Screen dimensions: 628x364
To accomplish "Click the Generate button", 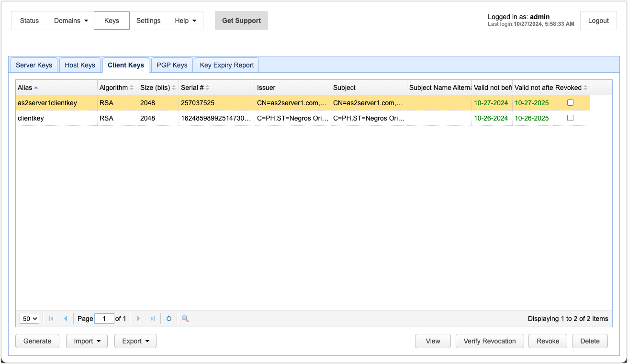I will coord(37,341).
